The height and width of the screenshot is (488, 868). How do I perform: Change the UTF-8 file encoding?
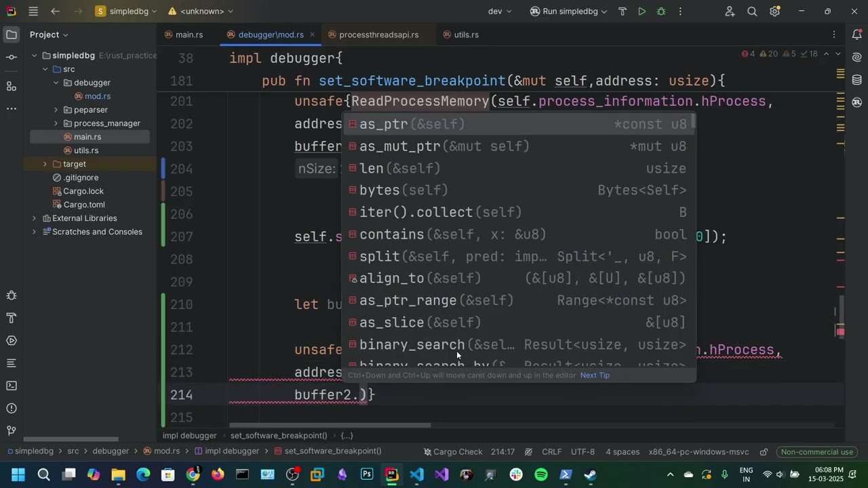pos(583,451)
